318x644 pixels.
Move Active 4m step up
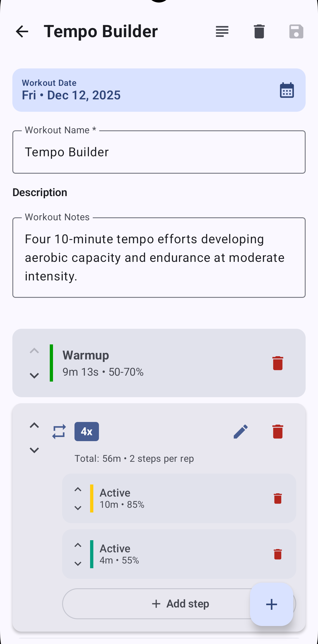coord(78,545)
